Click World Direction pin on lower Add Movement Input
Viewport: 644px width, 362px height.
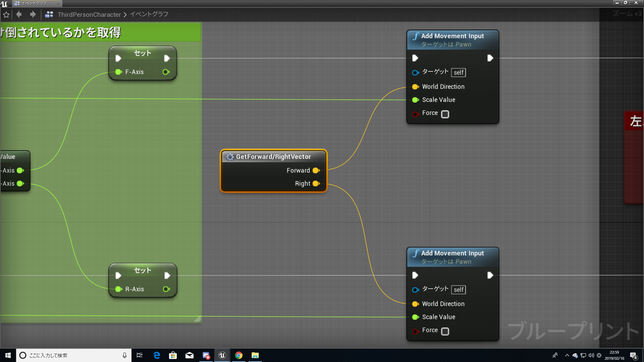415,304
